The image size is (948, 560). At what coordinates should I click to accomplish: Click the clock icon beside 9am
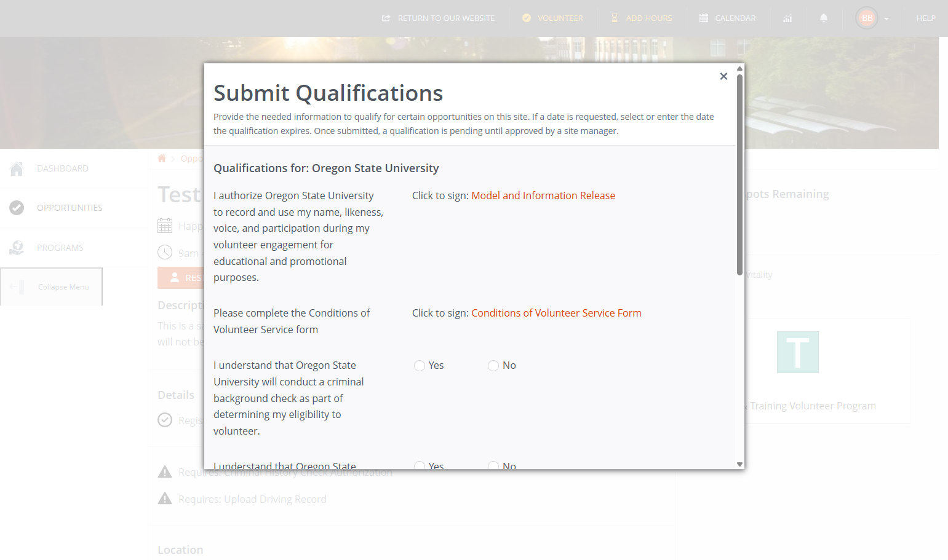click(165, 252)
